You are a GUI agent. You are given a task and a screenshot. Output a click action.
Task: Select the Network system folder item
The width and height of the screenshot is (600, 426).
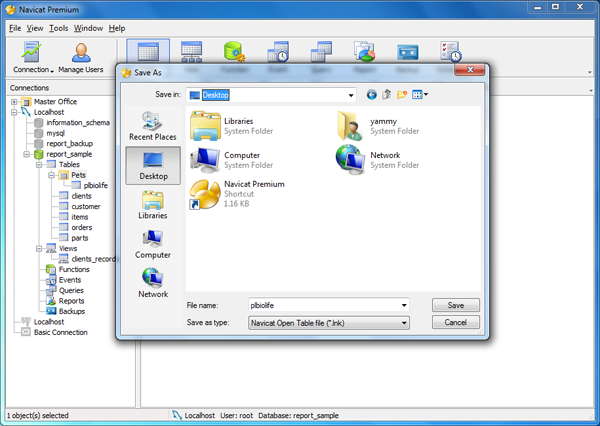point(378,160)
